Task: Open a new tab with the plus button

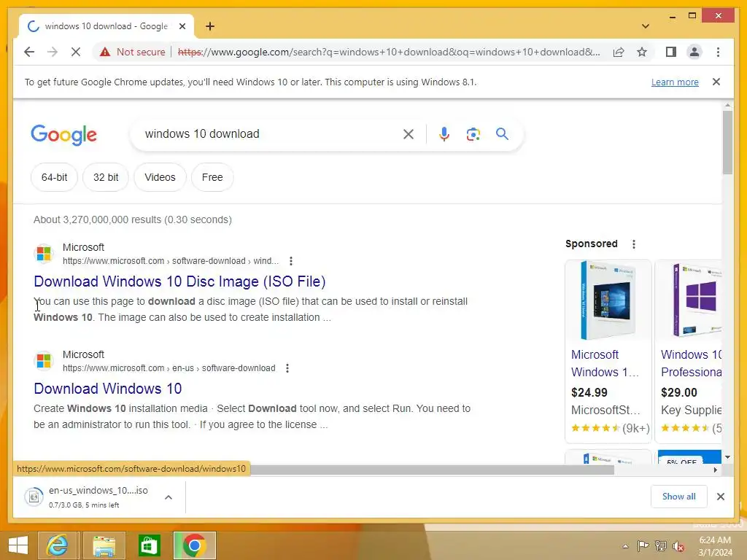Action: (x=210, y=26)
